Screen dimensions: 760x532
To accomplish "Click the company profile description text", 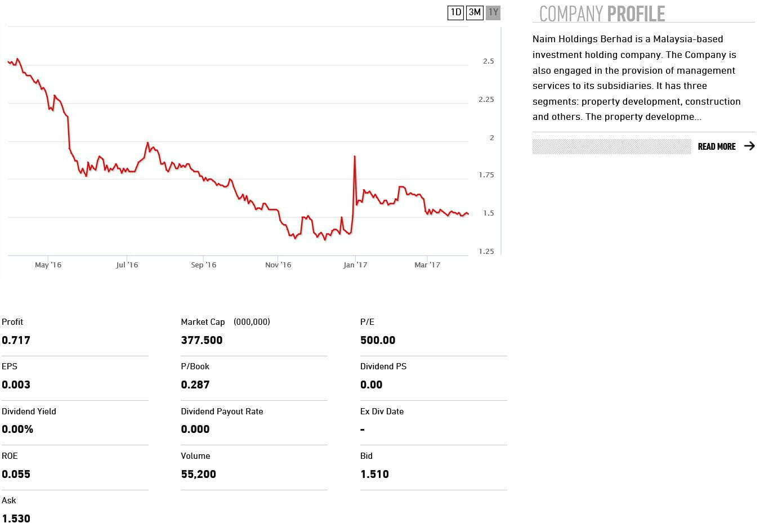I will pyautogui.click(x=636, y=78).
